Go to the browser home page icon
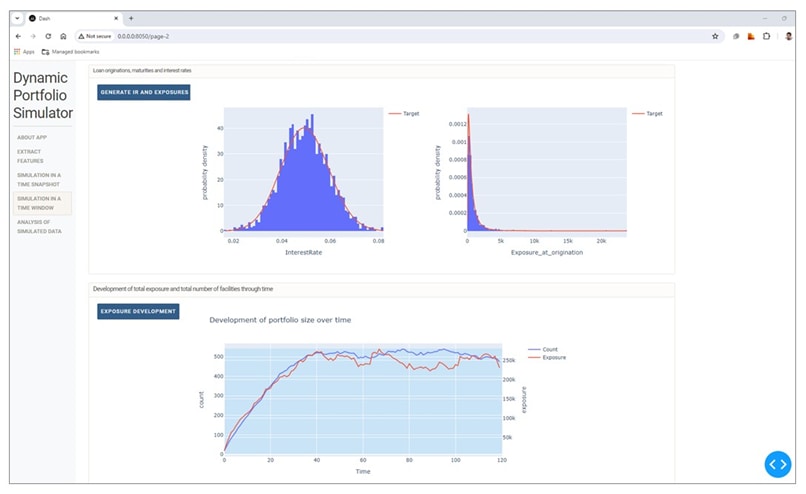Screen dimensions: 806x494 [x=63, y=35]
